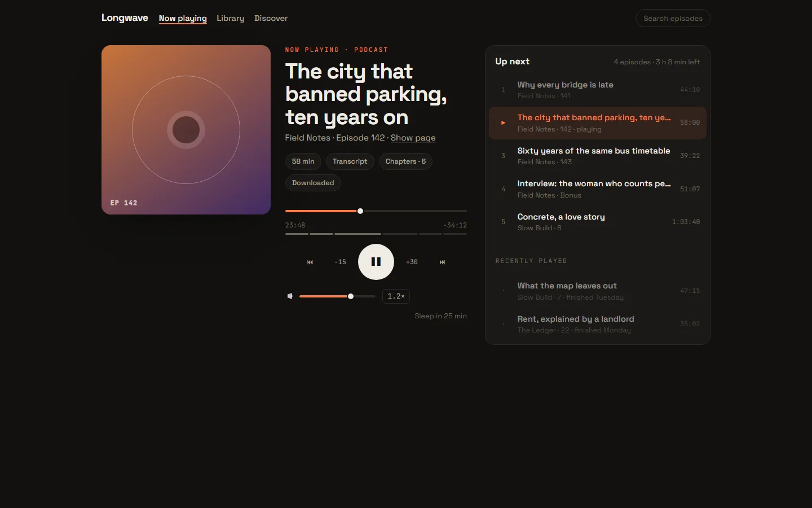The height and width of the screenshot is (508, 812).
Task: Click the EP 142 album artwork
Action: tap(186, 130)
